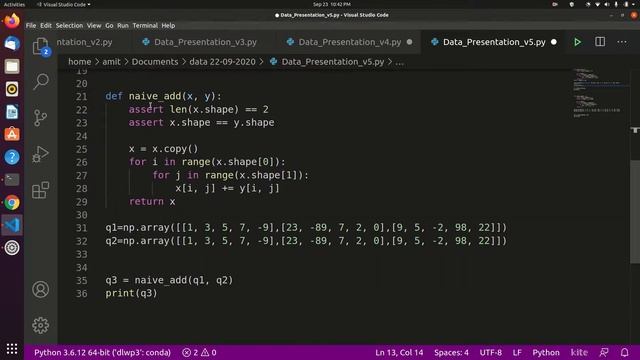Open the Accounts menu icon
This screenshot has width=640, height=360.
pyautogui.click(x=40, y=289)
